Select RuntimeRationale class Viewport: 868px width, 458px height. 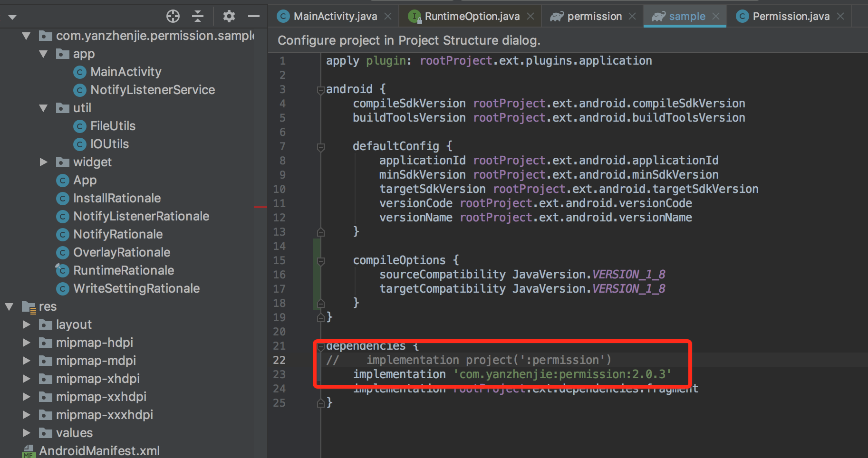[124, 270]
